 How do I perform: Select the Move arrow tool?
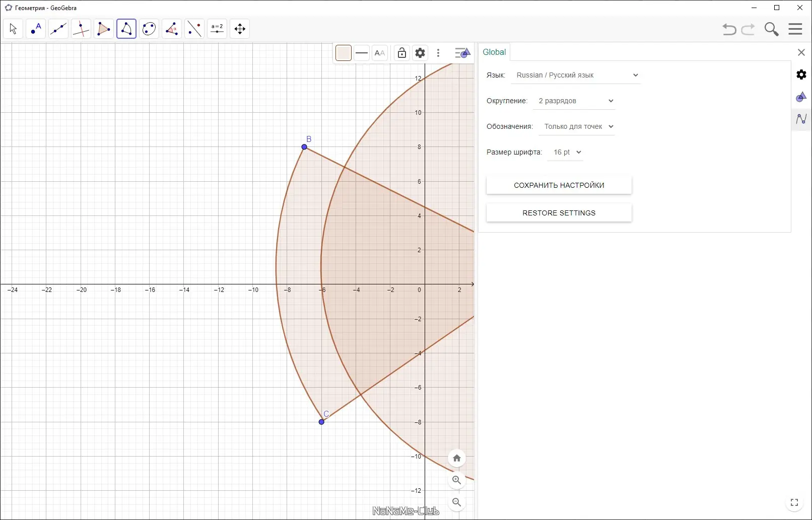coord(13,29)
